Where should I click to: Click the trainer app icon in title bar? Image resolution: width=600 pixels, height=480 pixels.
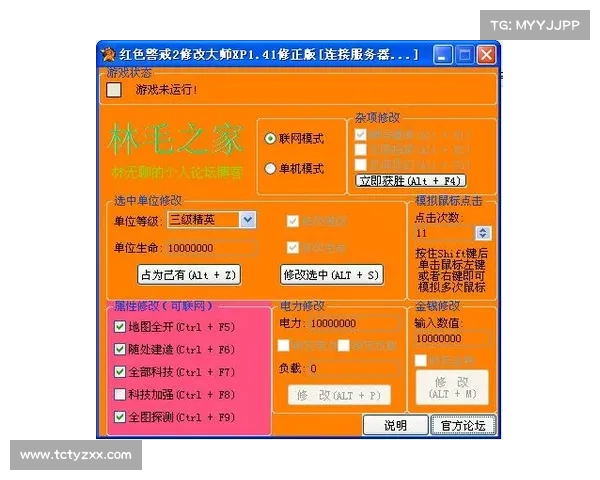108,54
